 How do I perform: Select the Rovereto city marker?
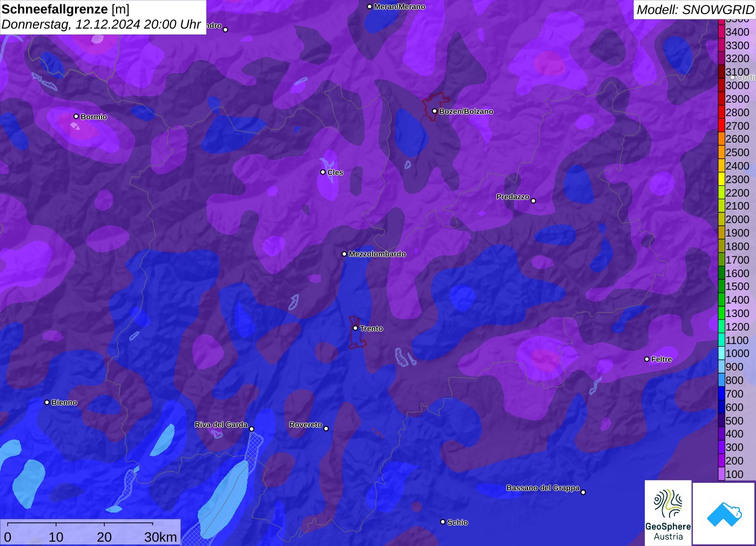(x=326, y=429)
